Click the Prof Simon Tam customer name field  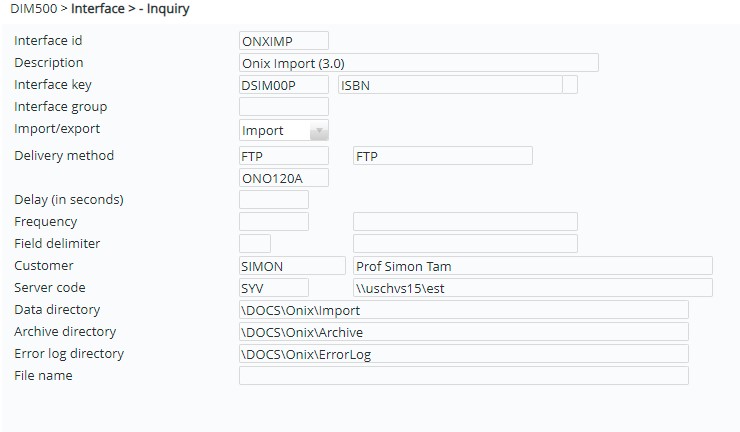pyautogui.click(x=533, y=266)
